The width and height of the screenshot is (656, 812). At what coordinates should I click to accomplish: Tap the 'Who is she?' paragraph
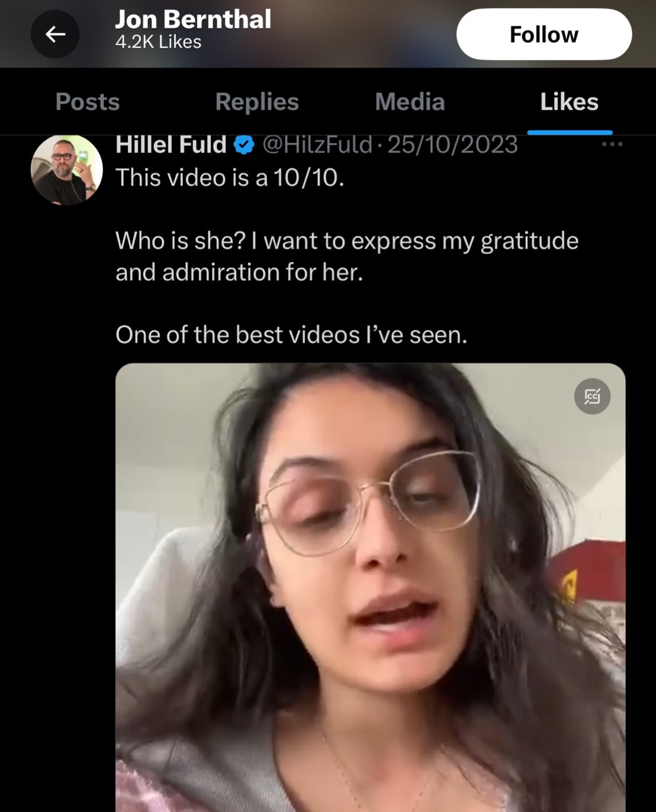[x=347, y=256]
